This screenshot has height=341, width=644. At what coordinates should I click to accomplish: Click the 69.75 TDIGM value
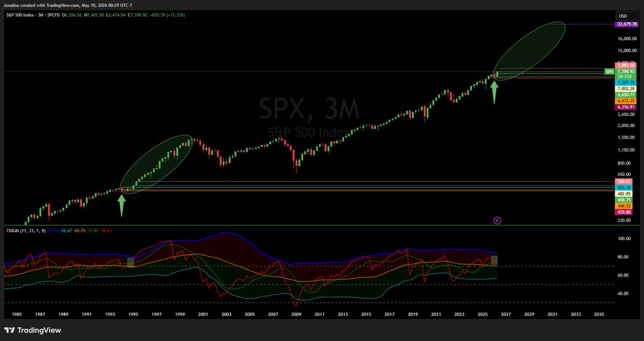pyautogui.click(x=79, y=230)
